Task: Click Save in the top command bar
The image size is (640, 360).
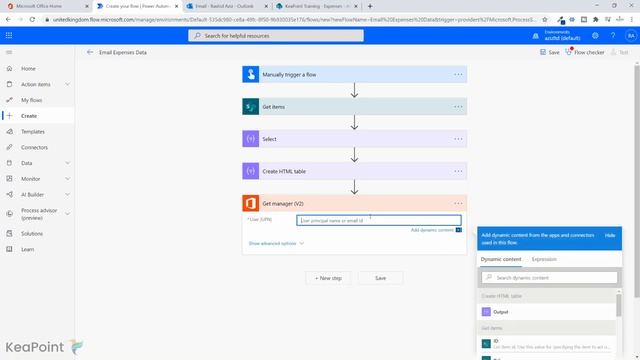Action: pos(549,52)
